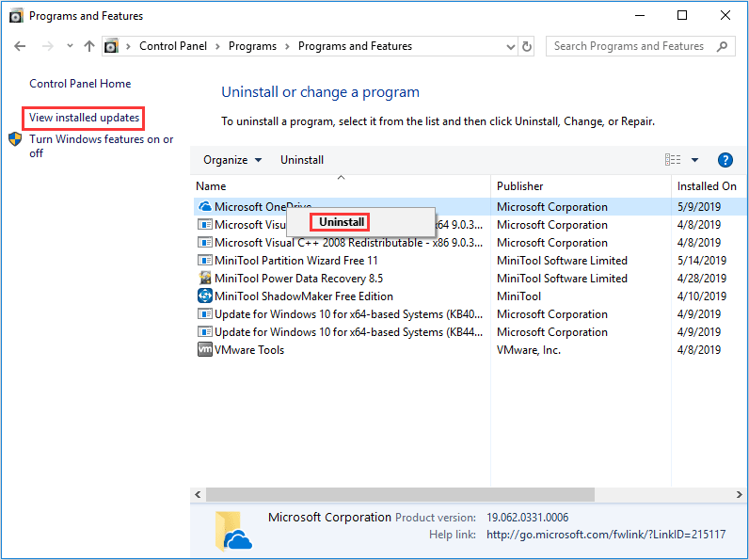Select MiniTool Partition Wizard Free 11 name
This screenshot has width=749, height=560.
(296, 261)
